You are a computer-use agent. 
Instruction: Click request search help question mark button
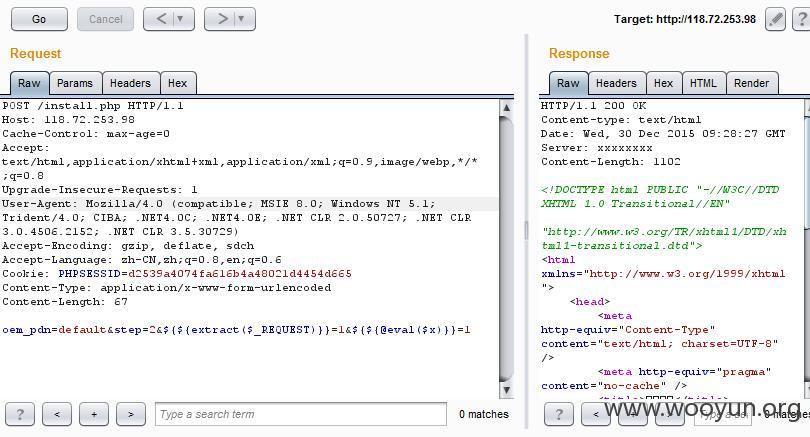[x=20, y=414]
